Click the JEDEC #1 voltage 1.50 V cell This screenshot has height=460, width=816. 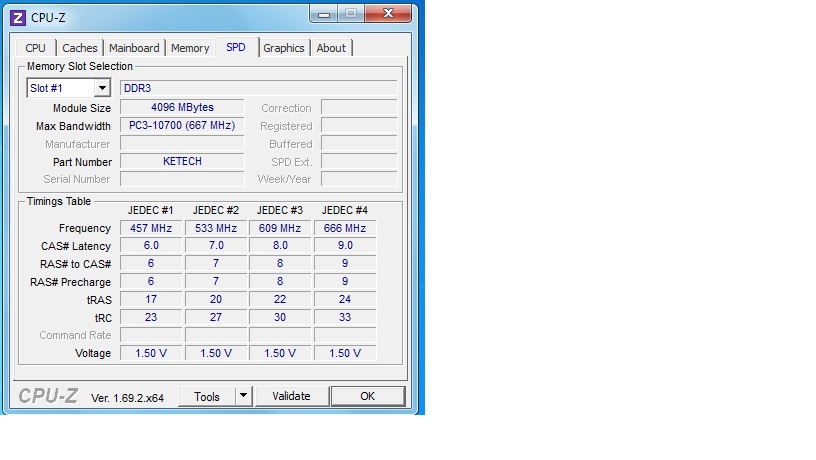(151, 353)
